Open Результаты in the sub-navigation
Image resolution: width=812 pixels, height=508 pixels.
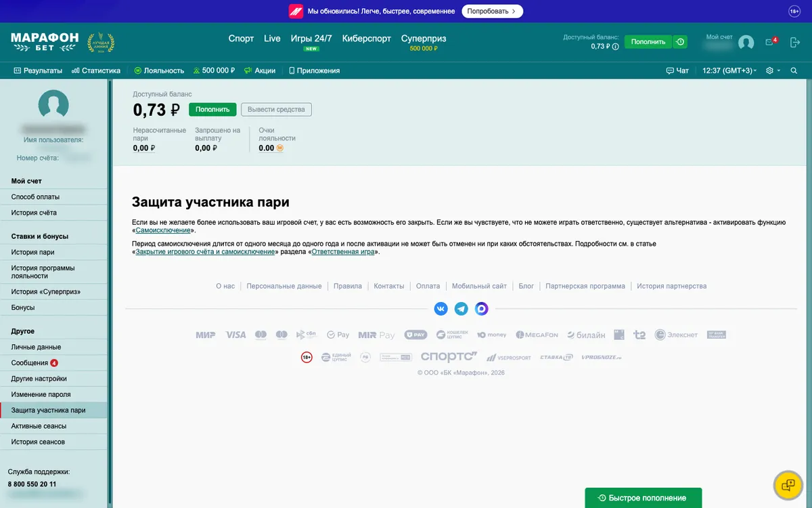point(38,70)
